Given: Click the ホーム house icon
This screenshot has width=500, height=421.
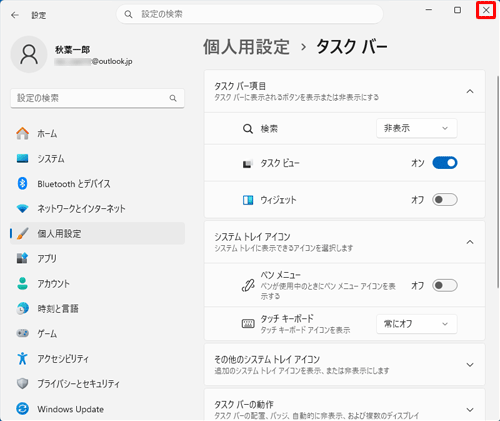Looking at the screenshot, I should click(22, 134).
